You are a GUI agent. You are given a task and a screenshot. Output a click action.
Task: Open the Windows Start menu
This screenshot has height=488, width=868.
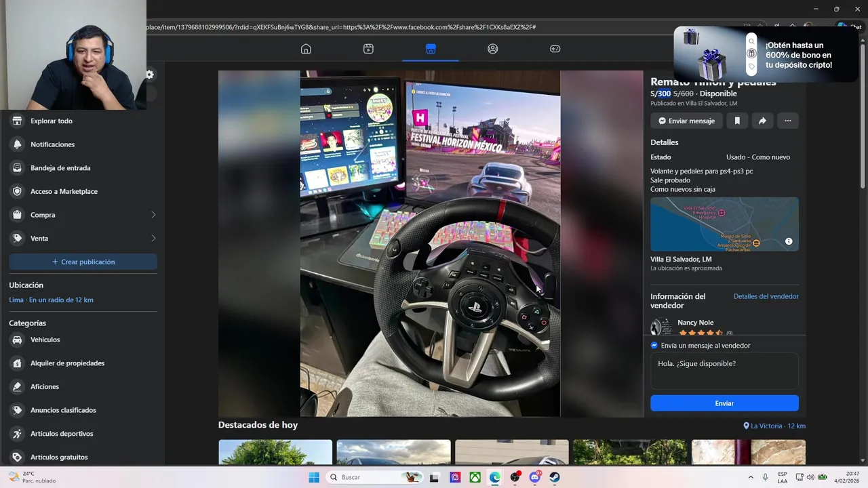[x=314, y=477]
